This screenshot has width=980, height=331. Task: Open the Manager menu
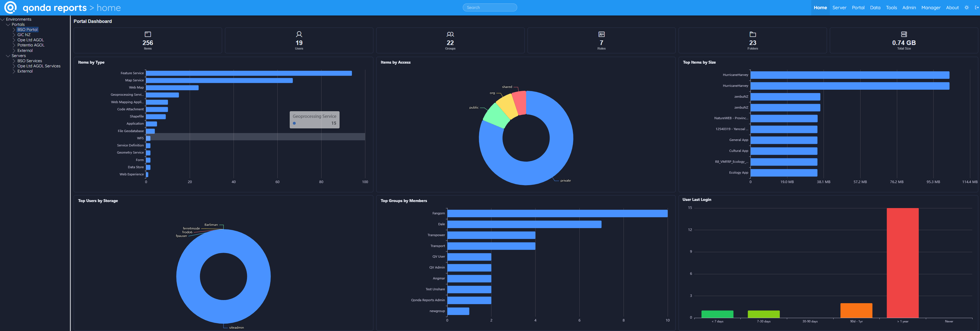coord(930,8)
